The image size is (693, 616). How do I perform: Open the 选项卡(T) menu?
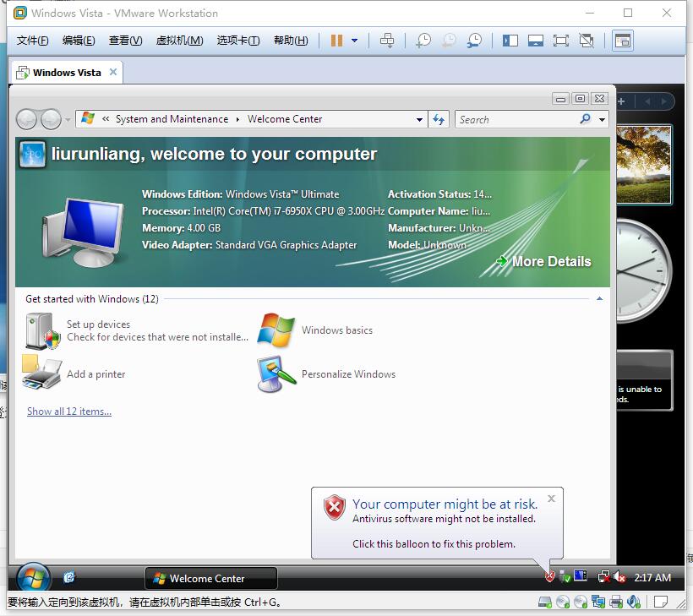(x=238, y=41)
